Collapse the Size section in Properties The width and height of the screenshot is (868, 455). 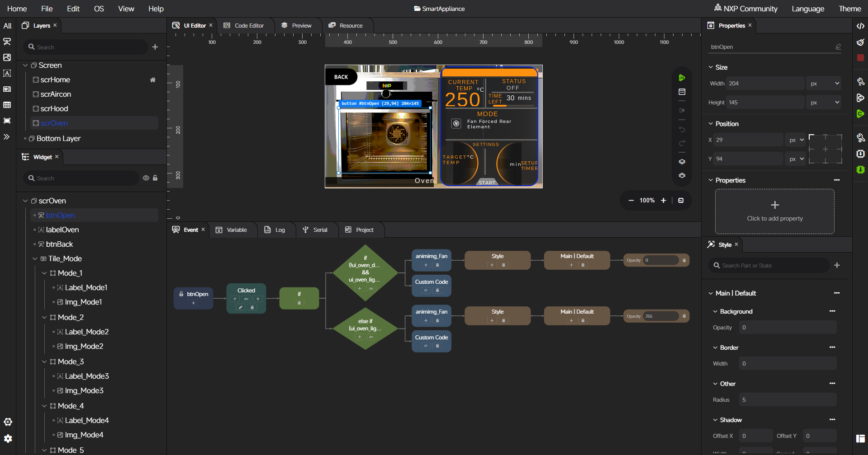711,67
